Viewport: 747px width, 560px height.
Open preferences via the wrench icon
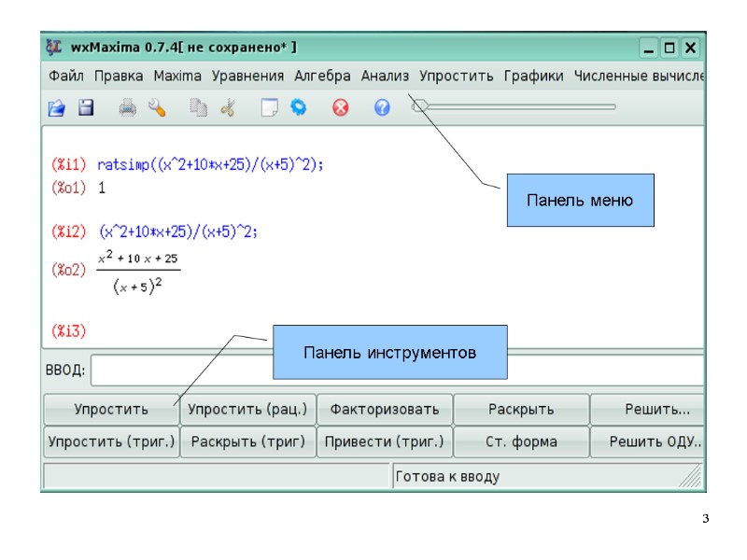[156, 109]
